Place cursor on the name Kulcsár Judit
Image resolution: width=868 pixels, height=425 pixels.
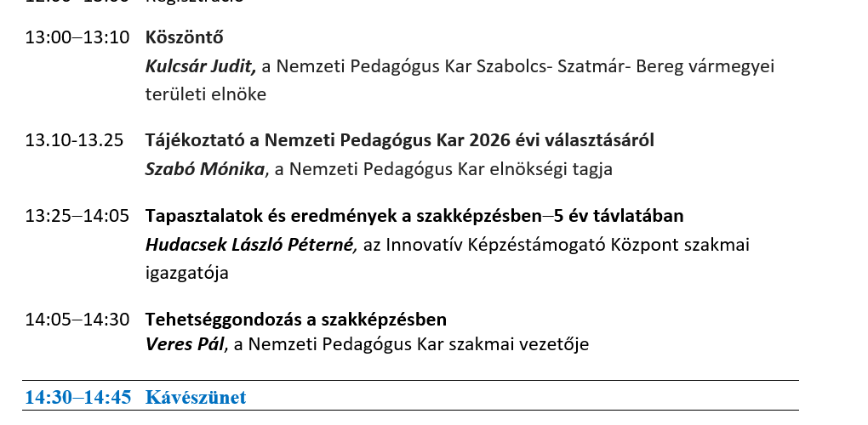[200, 65]
